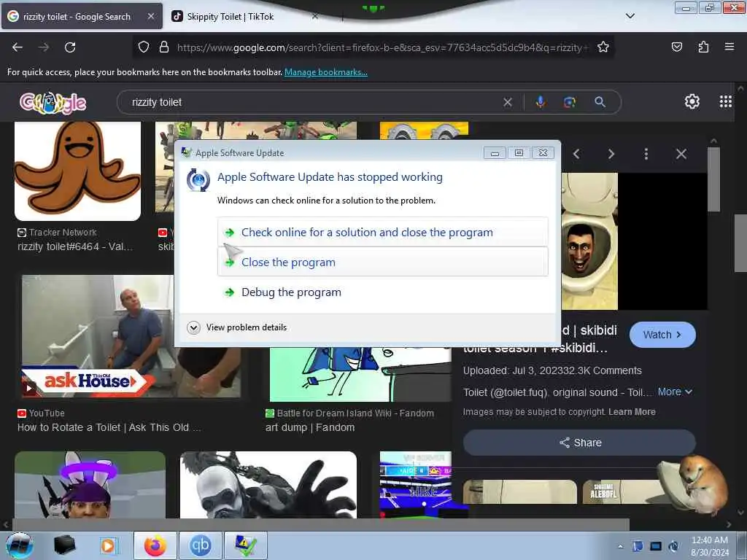Open the list all tabs dropdown
This screenshot has width=747, height=560.
(x=630, y=16)
